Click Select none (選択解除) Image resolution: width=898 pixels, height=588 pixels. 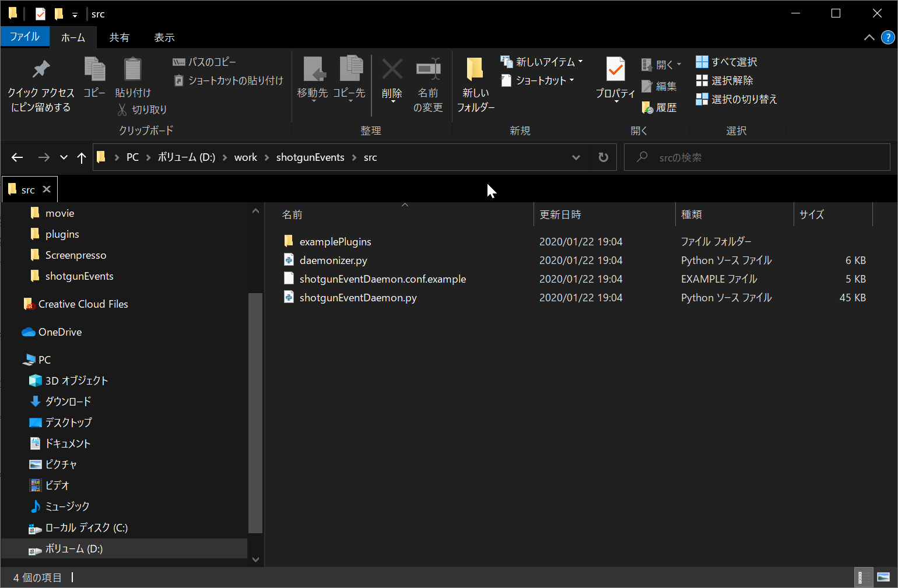(724, 80)
